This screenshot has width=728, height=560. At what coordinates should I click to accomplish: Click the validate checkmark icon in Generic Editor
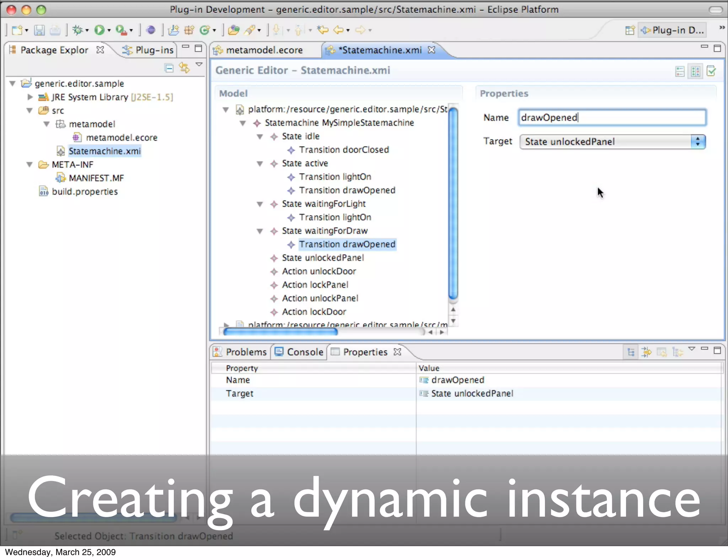[x=711, y=71]
